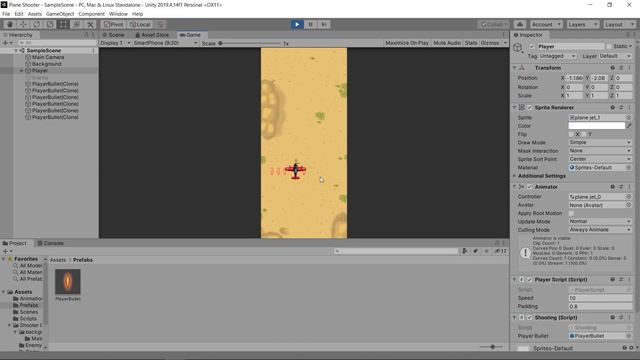This screenshot has width=640, height=360.
Task: Toggle the Sprite Renderer enabled checkbox
Action: pyautogui.click(x=529, y=107)
